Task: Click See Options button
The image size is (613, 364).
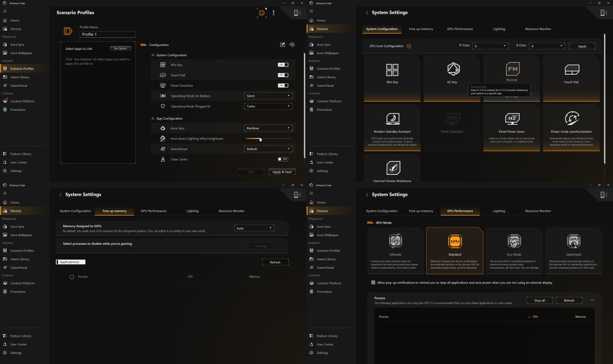Action: [120, 48]
